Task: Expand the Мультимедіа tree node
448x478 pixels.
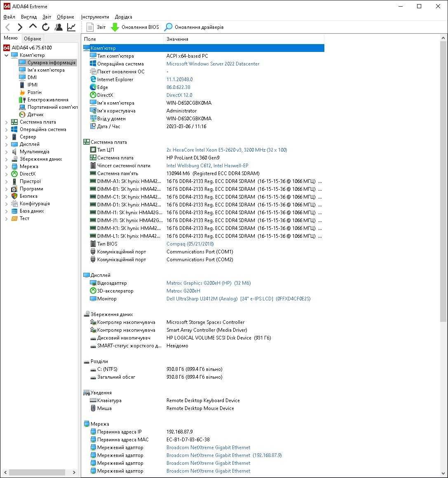Action: (x=7, y=152)
